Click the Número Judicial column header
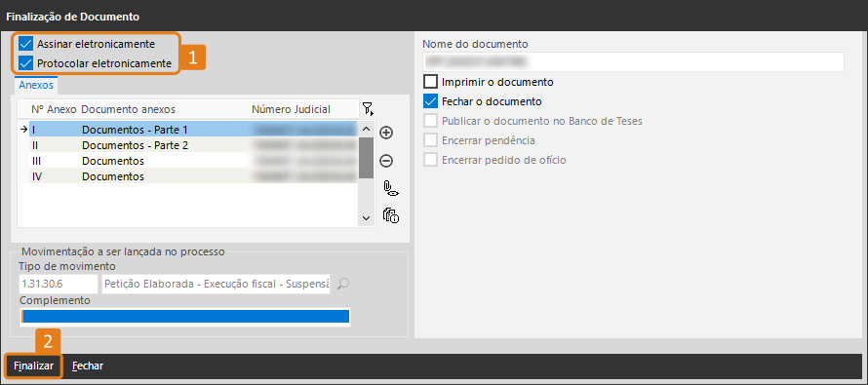 click(292, 109)
